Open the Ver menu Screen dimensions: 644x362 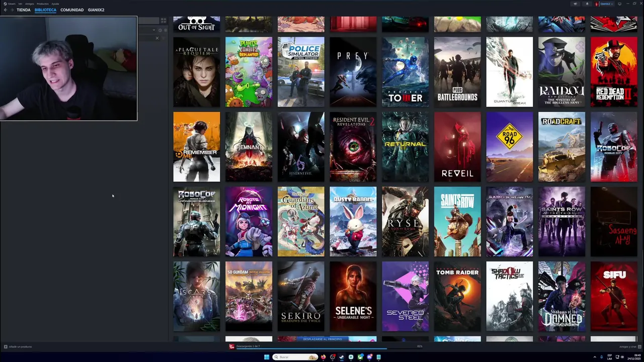click(x=20, y=4)
